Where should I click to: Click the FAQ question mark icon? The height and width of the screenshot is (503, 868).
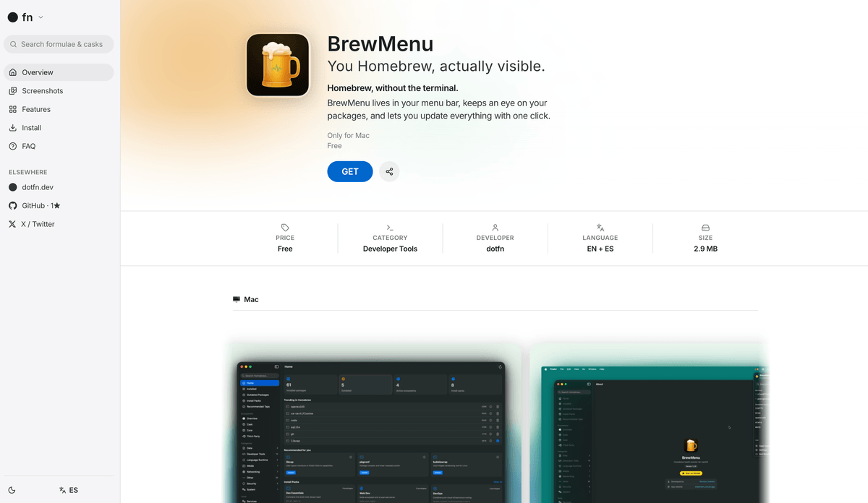(x=13, y=146)
